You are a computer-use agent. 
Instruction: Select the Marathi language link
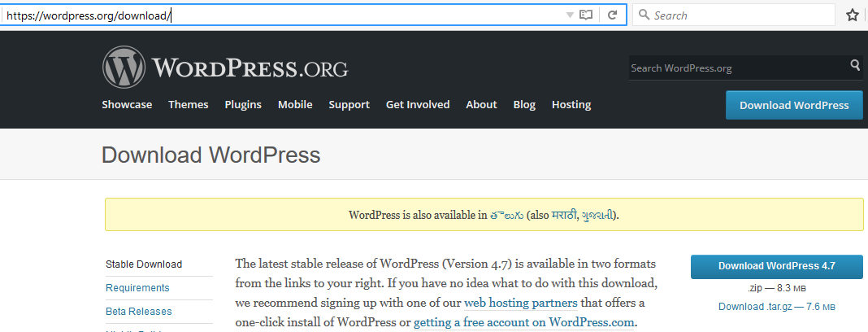pos(565,215)
